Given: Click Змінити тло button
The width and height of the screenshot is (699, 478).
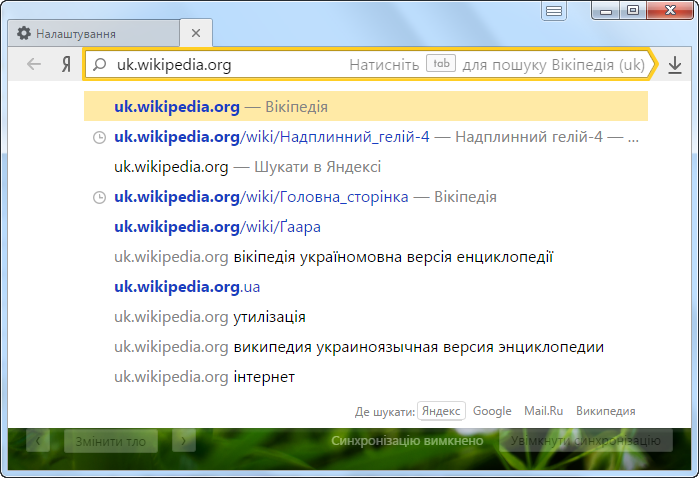Looking at the screenshot, I should [111, 441].
